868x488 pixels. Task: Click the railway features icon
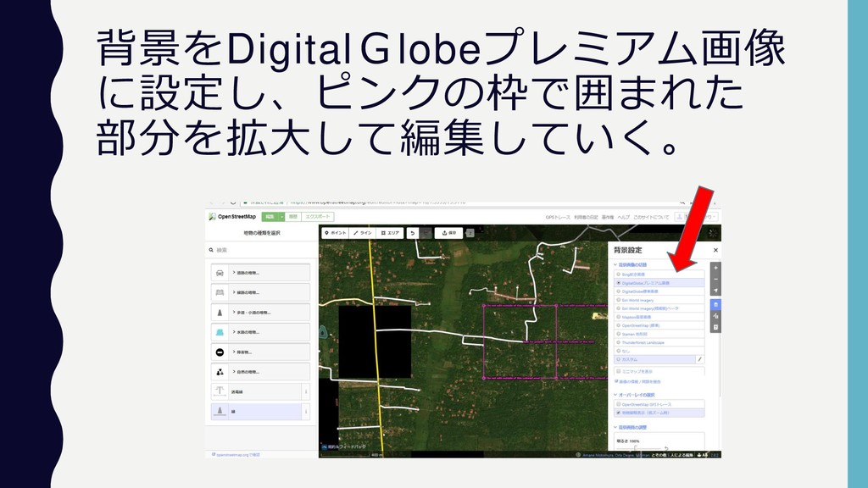[x=220, y=292]
